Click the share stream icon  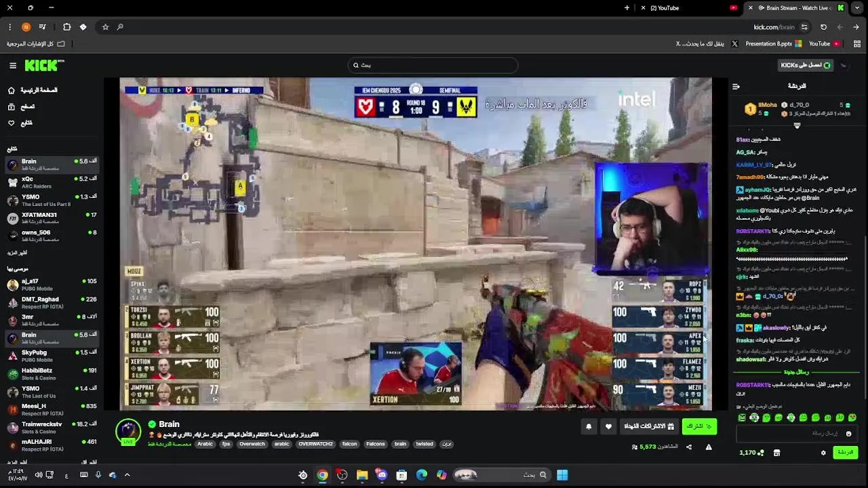click(x=689, y=447)
